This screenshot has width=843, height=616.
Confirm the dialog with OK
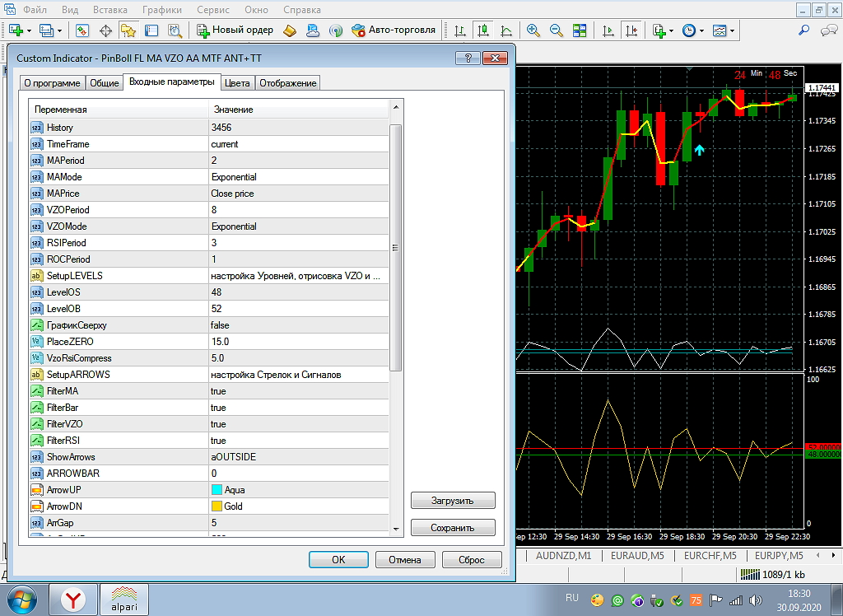(338, 559)
